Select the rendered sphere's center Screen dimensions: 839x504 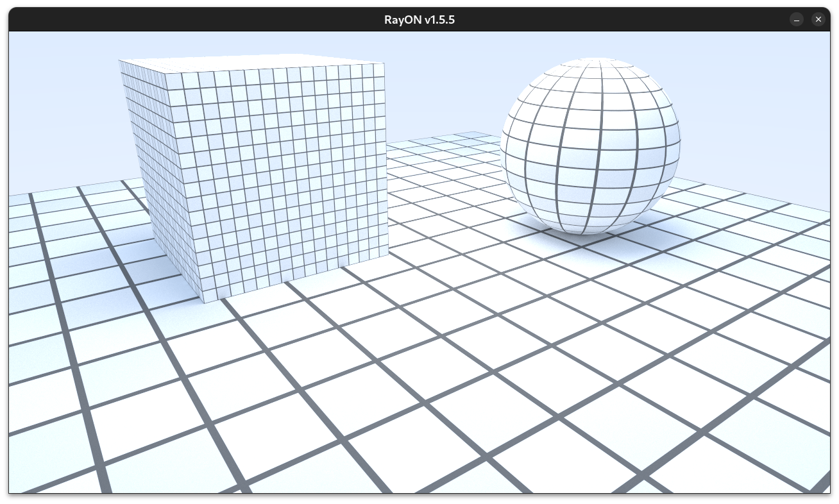click(x=590, y=146)
